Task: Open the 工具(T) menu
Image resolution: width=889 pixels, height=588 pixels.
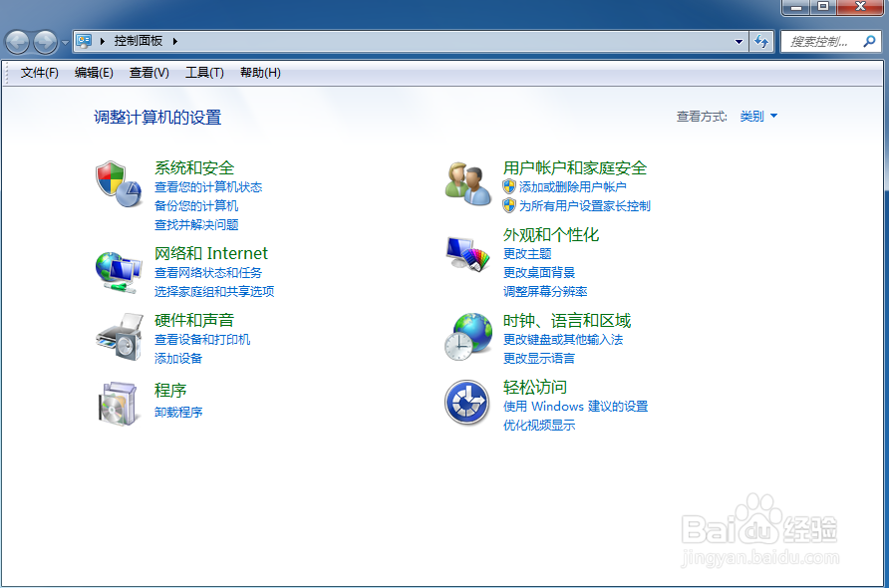Action: [x=204, y=73]
